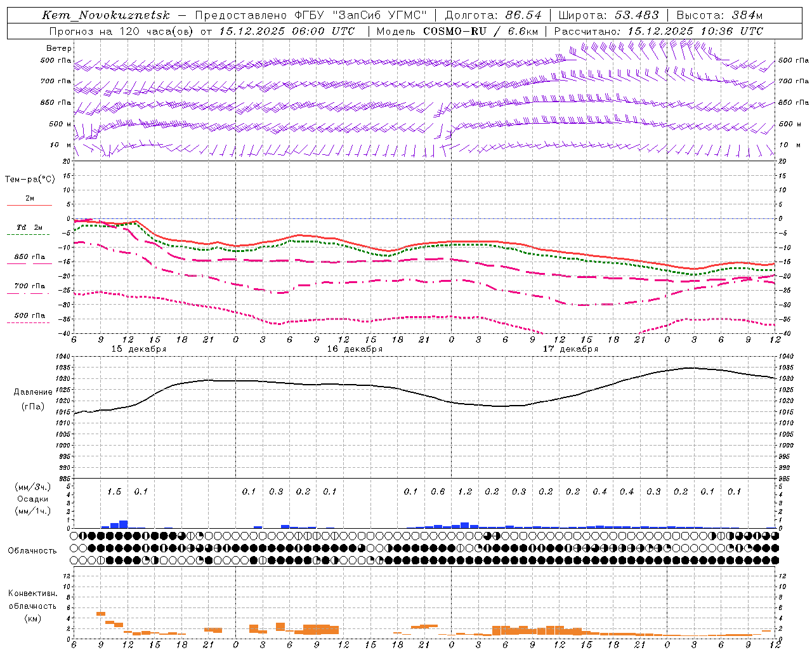Click the 'Давление' pressure panel label
Viewport: 812px width, 650px height.
(33, 392)
